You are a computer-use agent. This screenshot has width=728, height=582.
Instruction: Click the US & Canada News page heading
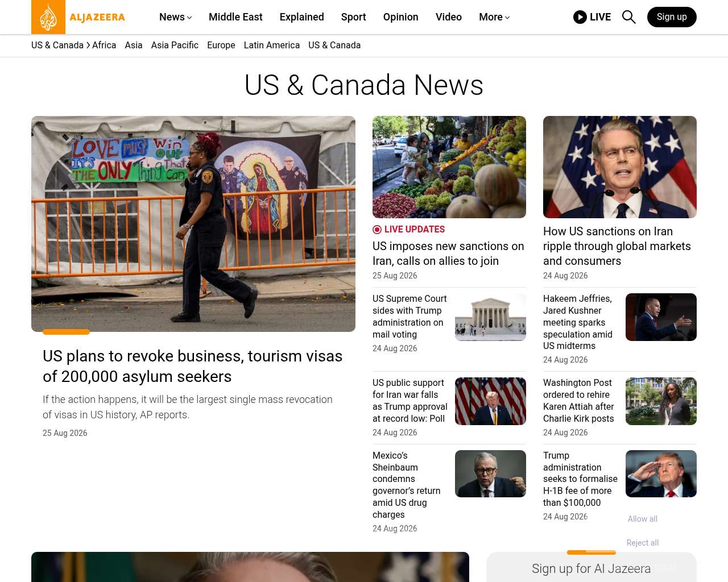pos(364,85)
